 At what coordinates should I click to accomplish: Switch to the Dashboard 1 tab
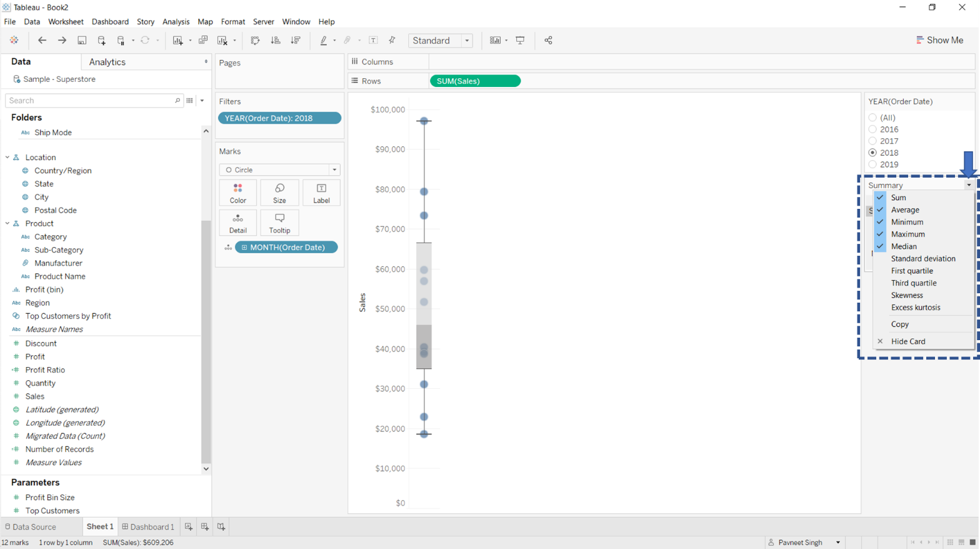click(148, 526)
